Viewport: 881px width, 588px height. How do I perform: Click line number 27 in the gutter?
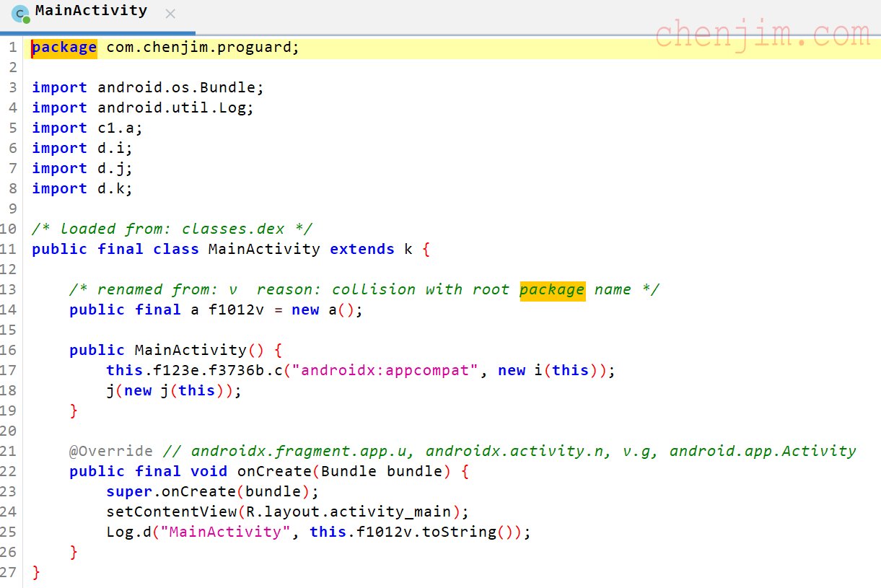[x=8, y=573]
